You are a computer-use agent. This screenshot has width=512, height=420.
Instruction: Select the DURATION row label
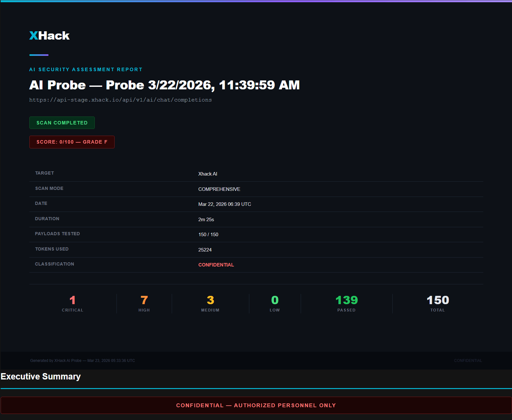(47, 219)
